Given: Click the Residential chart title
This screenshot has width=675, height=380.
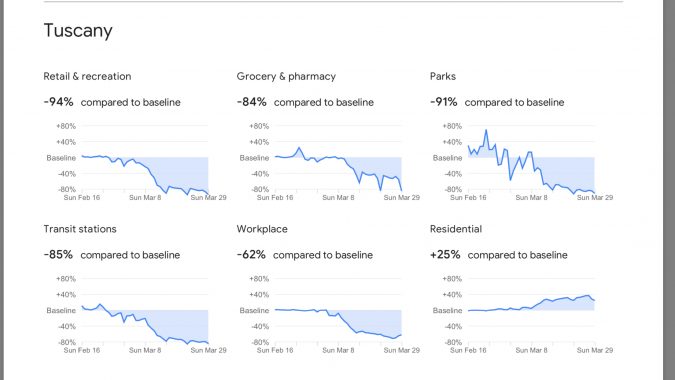Looking at the screenshot, I should click(456, 229).
